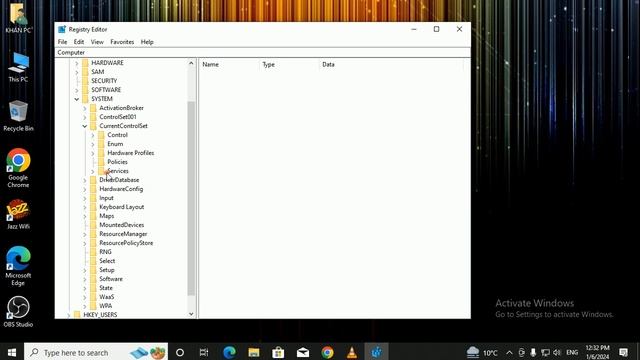Open network status tray icon
Viewport: 640px width, 360px height.
545,352
